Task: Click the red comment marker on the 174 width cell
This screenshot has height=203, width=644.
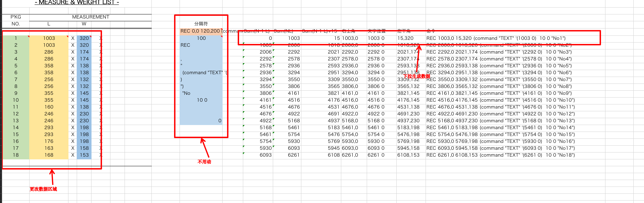Action: 90,50
